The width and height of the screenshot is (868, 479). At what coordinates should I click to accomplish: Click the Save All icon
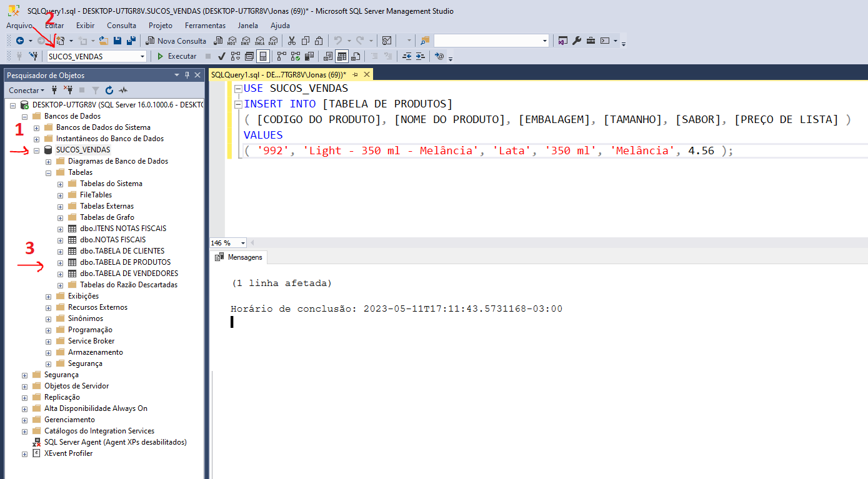(x=131, y=41)
